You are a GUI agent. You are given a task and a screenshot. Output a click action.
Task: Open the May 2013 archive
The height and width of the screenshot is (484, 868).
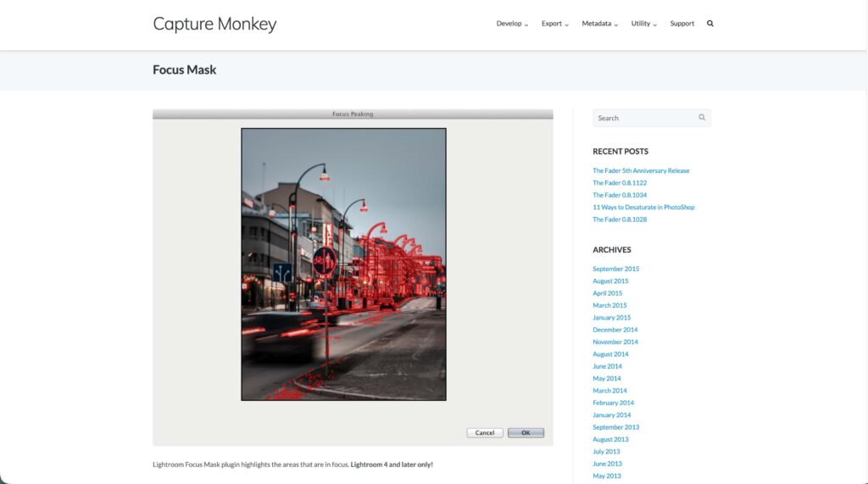point(607,476)
